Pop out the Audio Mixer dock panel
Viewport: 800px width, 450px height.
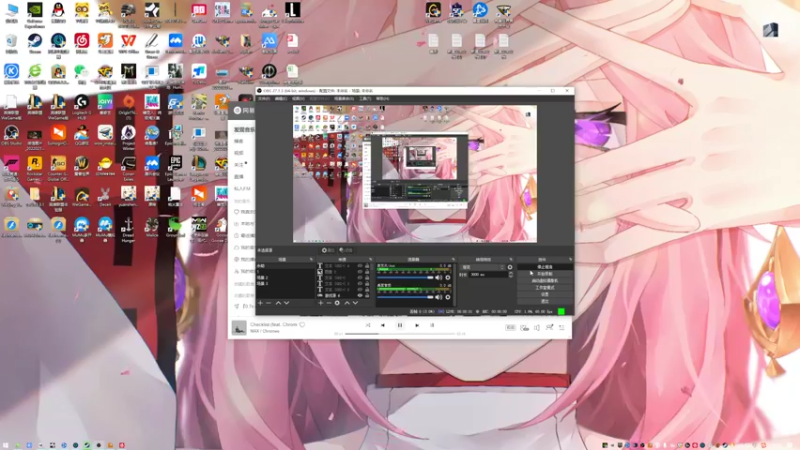453,259
